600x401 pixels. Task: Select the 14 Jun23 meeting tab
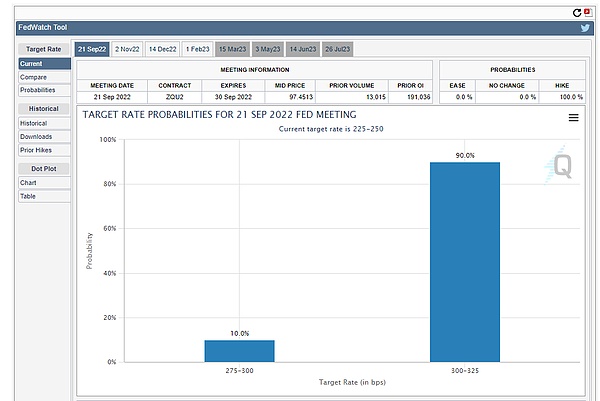click(303, 49)
